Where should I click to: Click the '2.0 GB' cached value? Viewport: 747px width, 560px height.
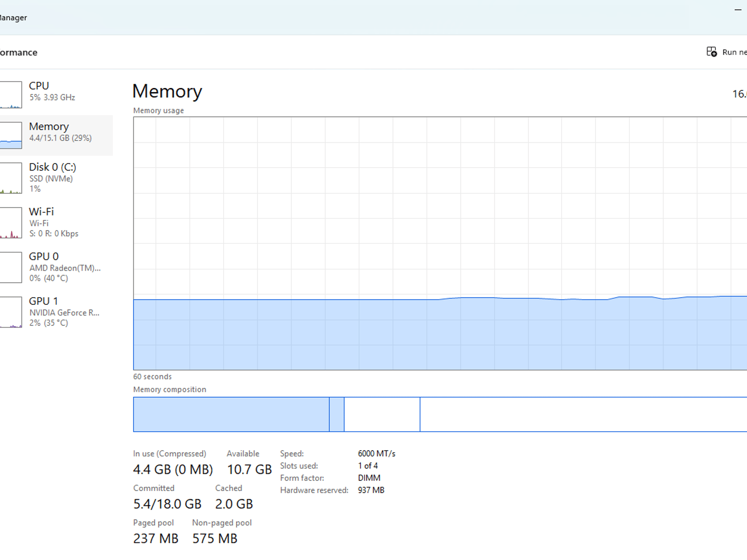click(x=234, y=504)
